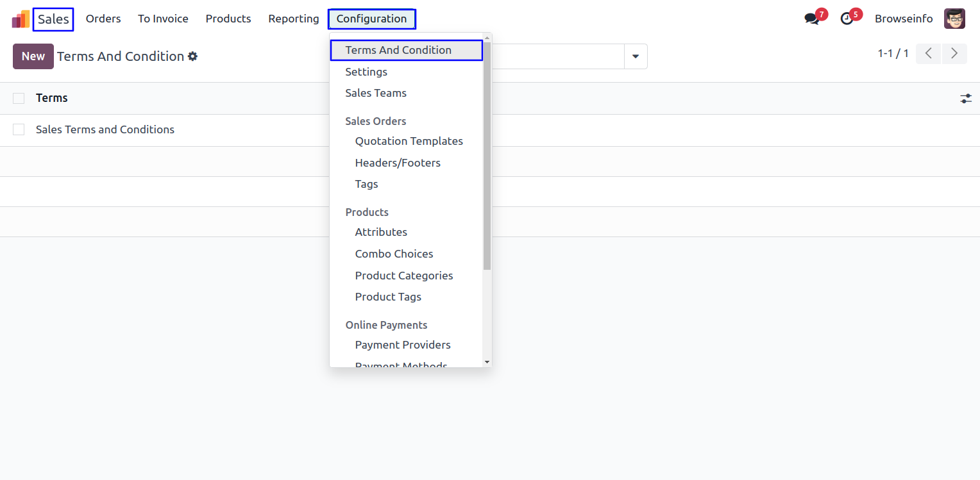Click the dropdown menu scrollbar down arrow
The height and width of the screenshot is (480, 980).
tap(487, 362)
